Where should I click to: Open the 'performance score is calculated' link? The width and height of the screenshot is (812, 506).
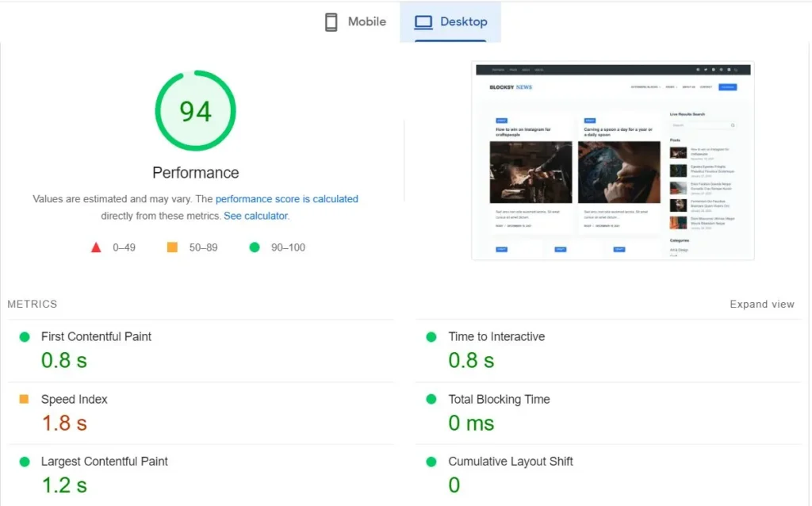pos(287,199)
